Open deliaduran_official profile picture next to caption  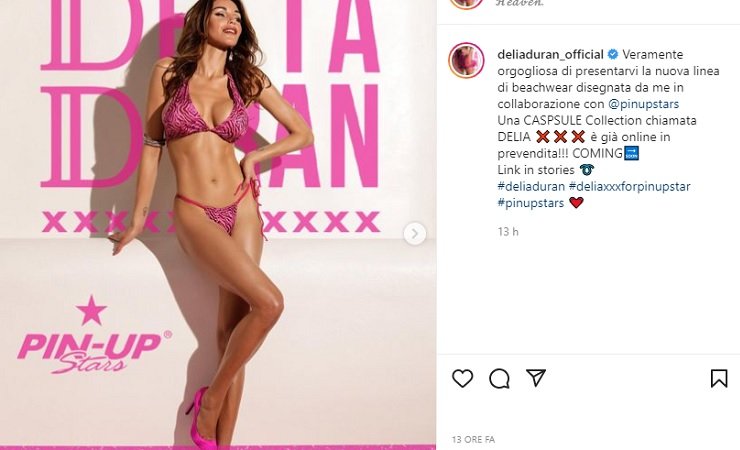tap(466, 60)
